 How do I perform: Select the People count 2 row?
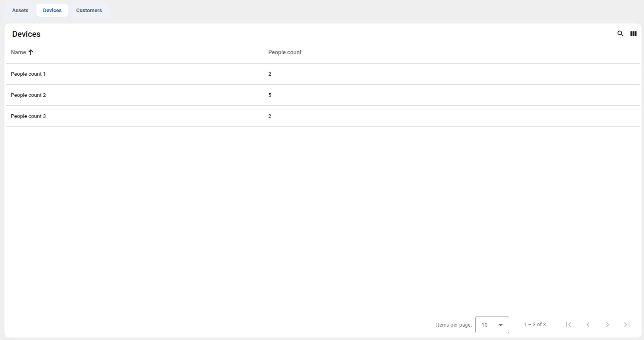pos(323,95)
